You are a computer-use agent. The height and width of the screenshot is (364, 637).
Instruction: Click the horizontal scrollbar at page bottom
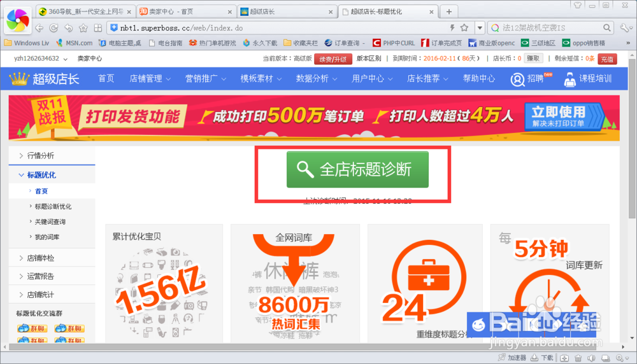tap(303, 347)
